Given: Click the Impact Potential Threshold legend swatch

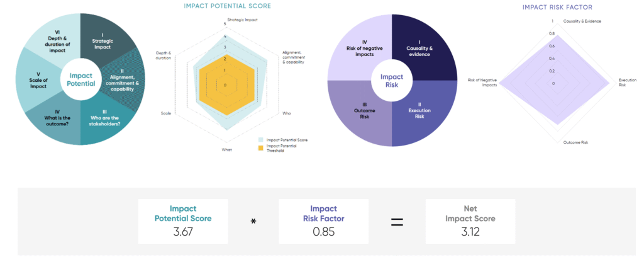Looking at the screenshot, I should pyautogui.click(x=262, y=147).
